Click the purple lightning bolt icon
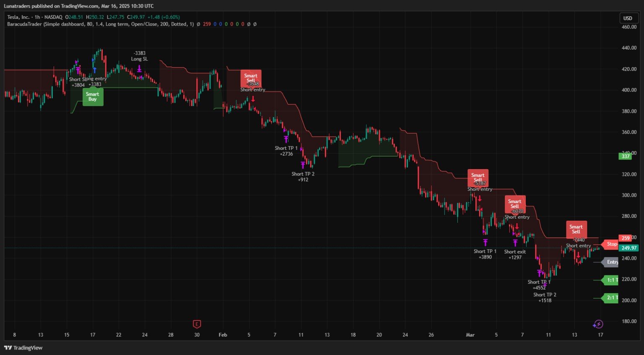The image size is (644, 355). 598,324
